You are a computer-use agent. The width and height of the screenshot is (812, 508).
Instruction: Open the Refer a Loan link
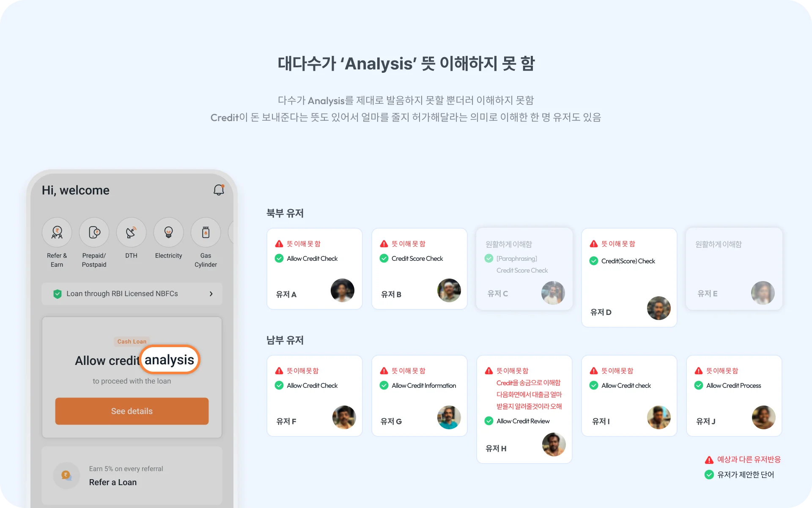point(113,482)
